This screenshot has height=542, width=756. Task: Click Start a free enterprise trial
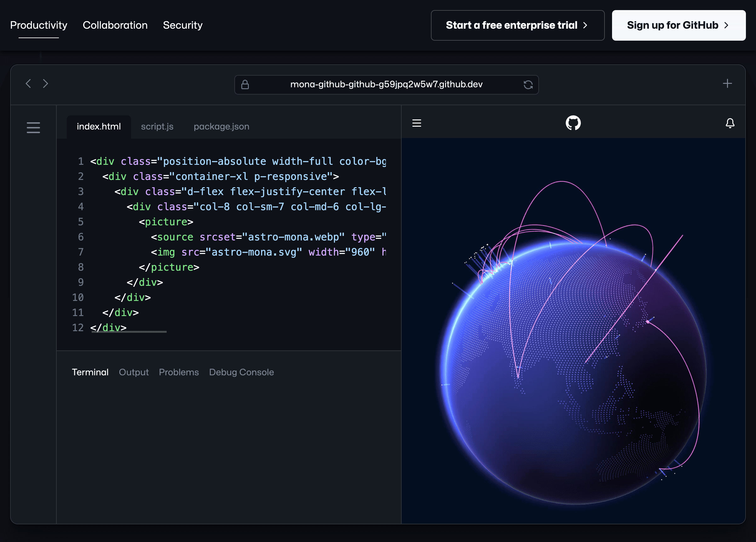point(517,25)
